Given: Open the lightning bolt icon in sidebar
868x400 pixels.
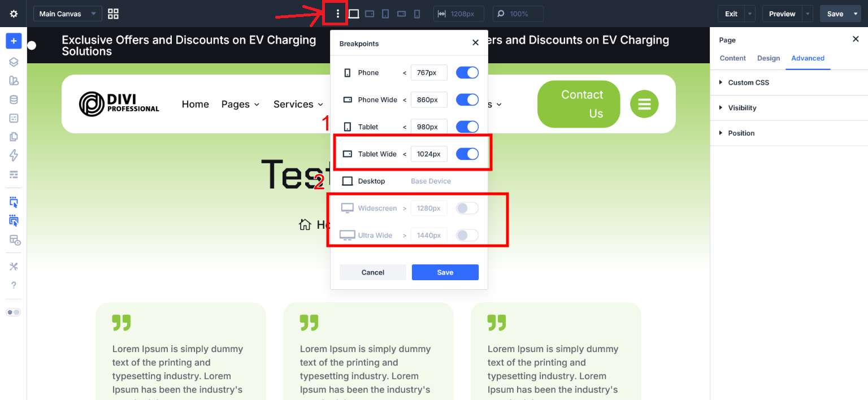Looking at the screenshot, I should click(x=14, y=155).
